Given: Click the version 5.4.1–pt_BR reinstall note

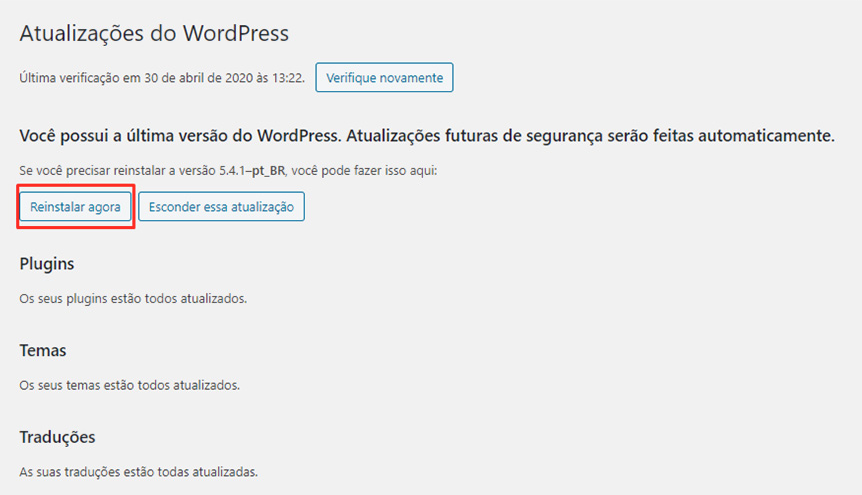Looking at the screenshot, I should [228, 170].
